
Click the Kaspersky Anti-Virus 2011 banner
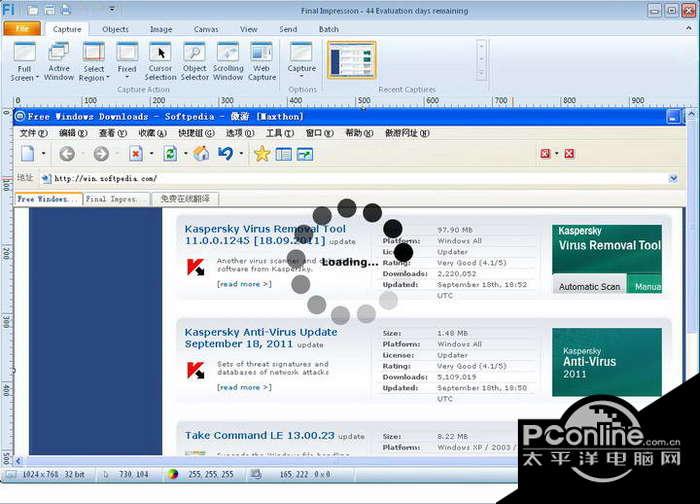[x=607, y=362]
